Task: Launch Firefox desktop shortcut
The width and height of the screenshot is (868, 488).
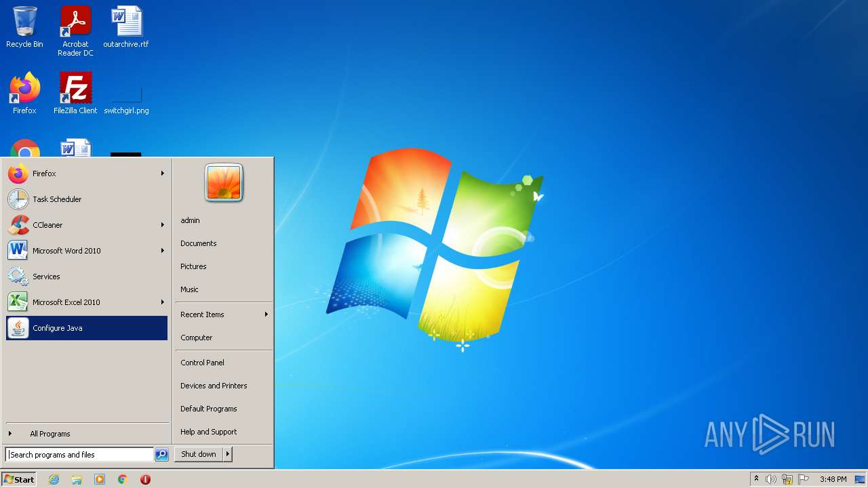Action: [24, 93]
